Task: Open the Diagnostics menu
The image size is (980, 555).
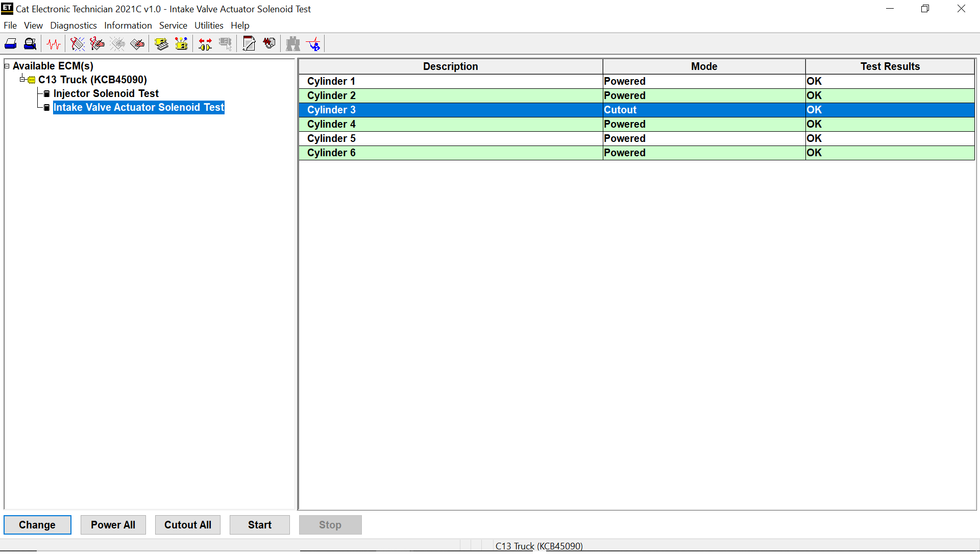Action: coord(73,26)
